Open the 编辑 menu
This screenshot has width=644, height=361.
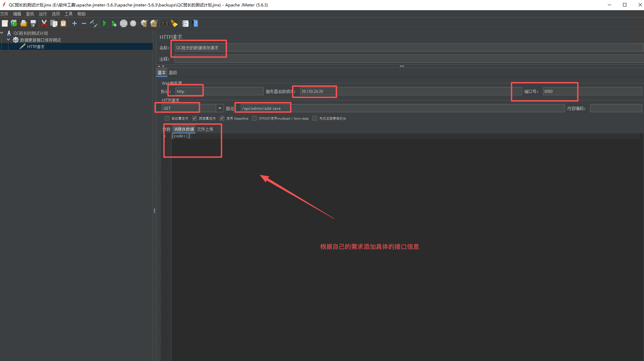tap(17, 14)
